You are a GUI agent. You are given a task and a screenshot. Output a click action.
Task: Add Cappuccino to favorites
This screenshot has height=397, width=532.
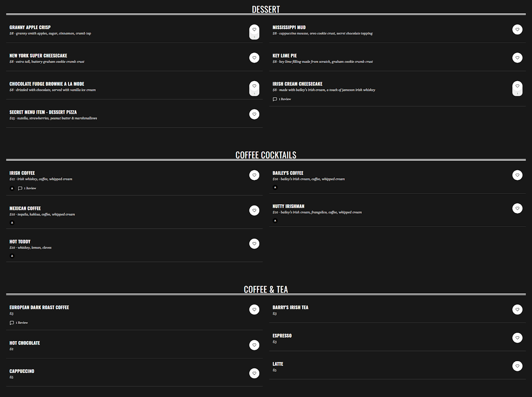coord(254,374)
